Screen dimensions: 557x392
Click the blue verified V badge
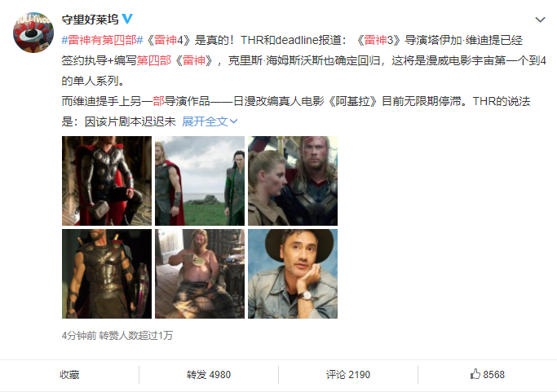127,19
